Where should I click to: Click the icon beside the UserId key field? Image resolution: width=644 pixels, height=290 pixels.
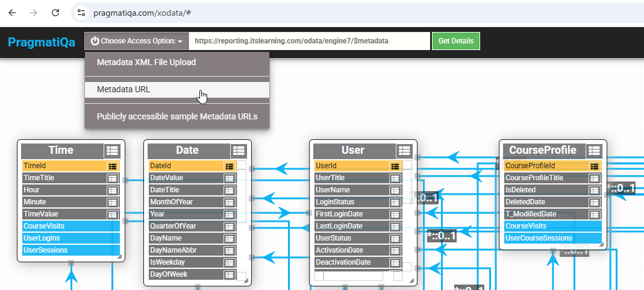(x=395, y=166)
